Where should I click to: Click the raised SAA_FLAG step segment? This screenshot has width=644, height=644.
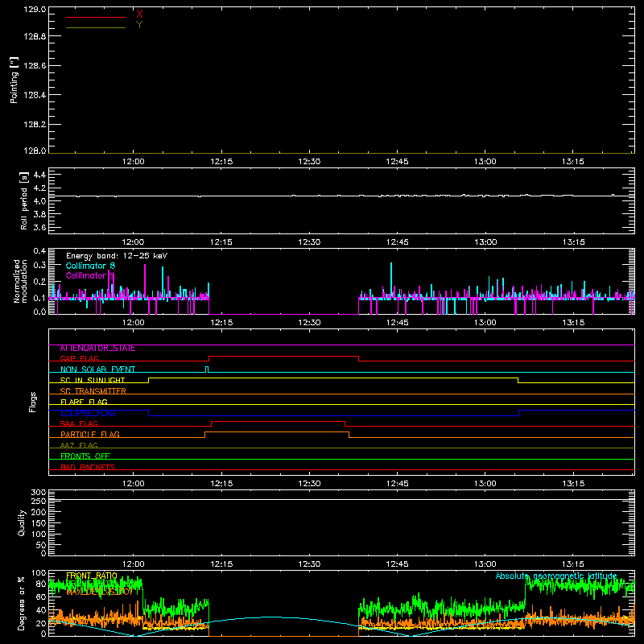(x=278, y=421)
